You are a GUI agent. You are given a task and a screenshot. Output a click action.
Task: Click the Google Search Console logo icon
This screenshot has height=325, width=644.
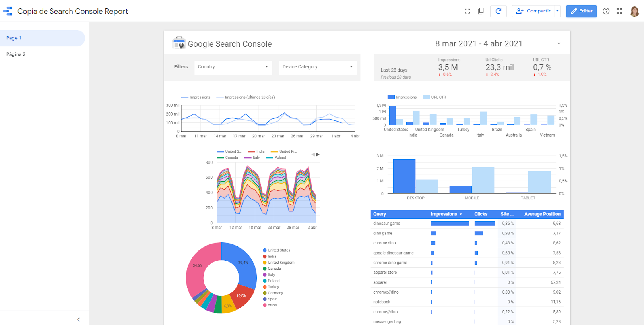pos(179,43)
